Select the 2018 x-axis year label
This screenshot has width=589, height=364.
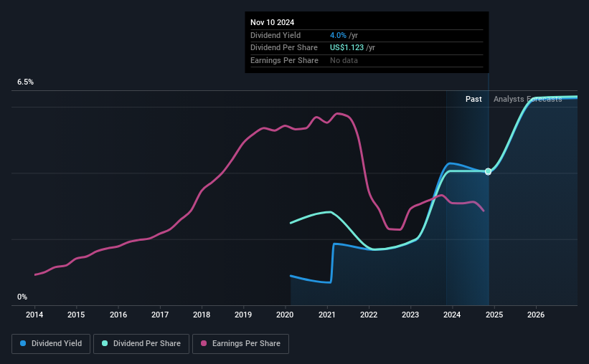[202, 315]
